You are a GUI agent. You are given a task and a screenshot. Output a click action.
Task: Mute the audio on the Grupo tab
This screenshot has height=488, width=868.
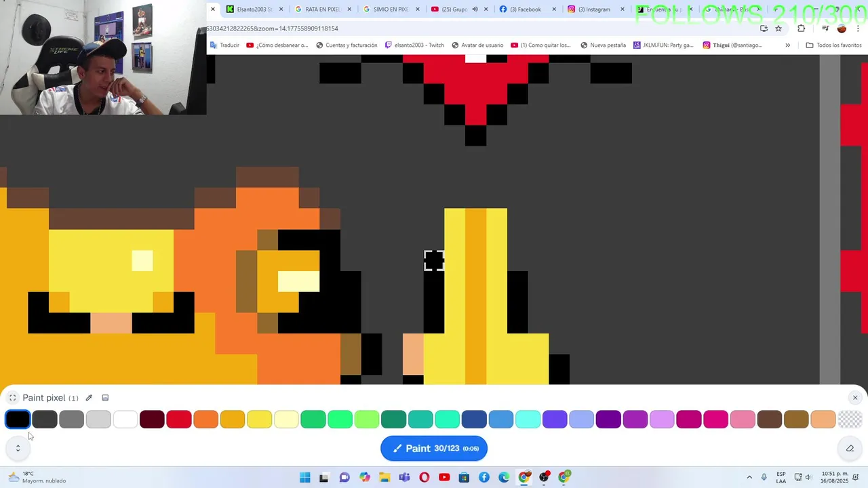[x=475, y=9]
